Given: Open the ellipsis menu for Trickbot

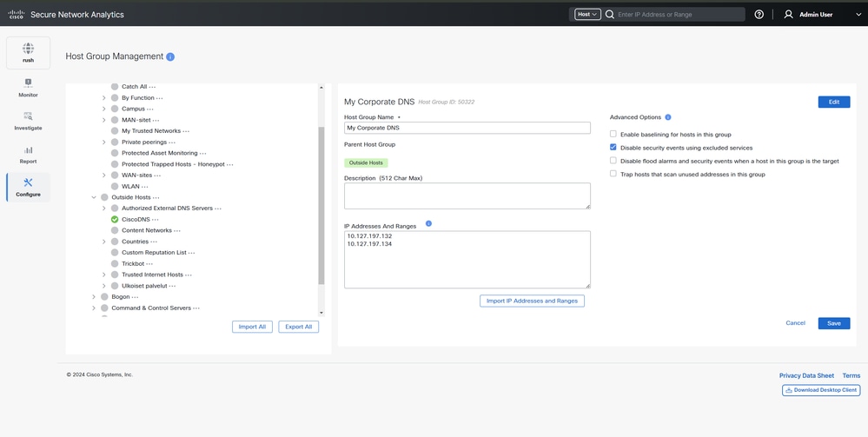Looking at the screenshot, I should tap(149, 264).
